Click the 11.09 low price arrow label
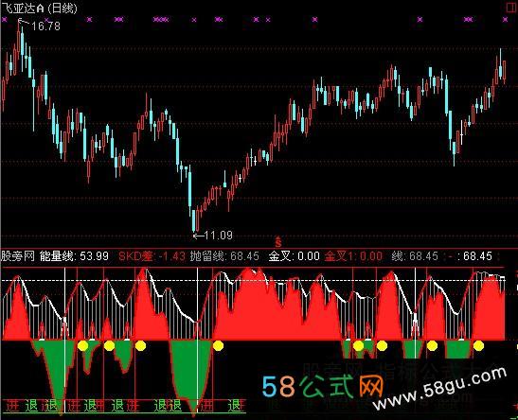Viewport: 518px width, 420px height. [213, 236]
